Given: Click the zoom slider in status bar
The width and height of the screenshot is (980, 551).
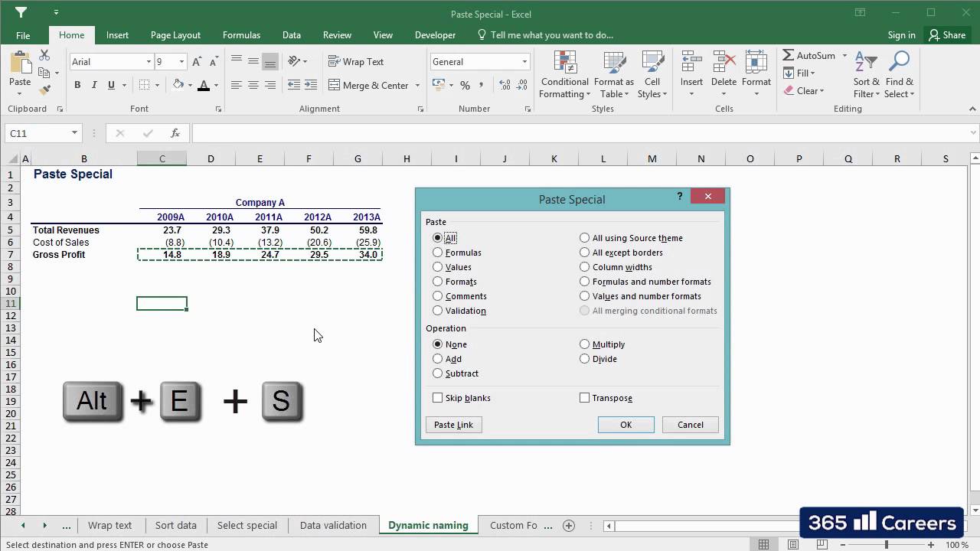Looking at the screenshot, I should click(886, 545).
